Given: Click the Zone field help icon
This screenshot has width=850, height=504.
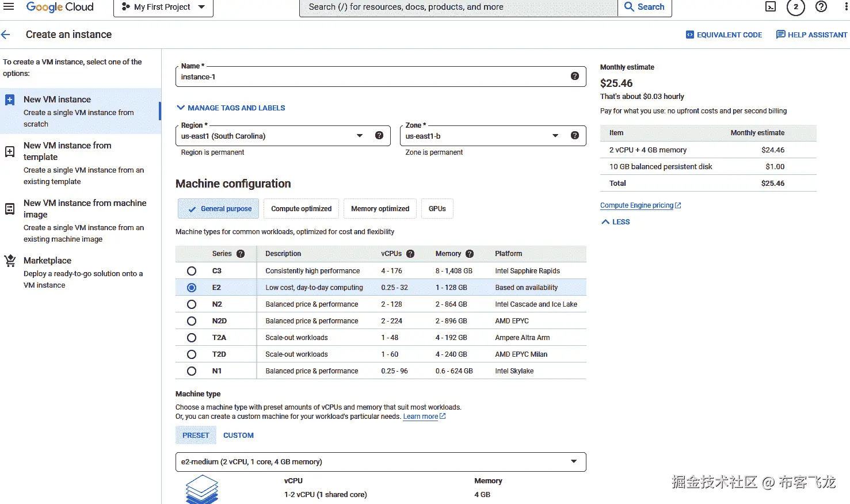Looking at the screenshot, I should pyautogui.click(x=574, y=135).
